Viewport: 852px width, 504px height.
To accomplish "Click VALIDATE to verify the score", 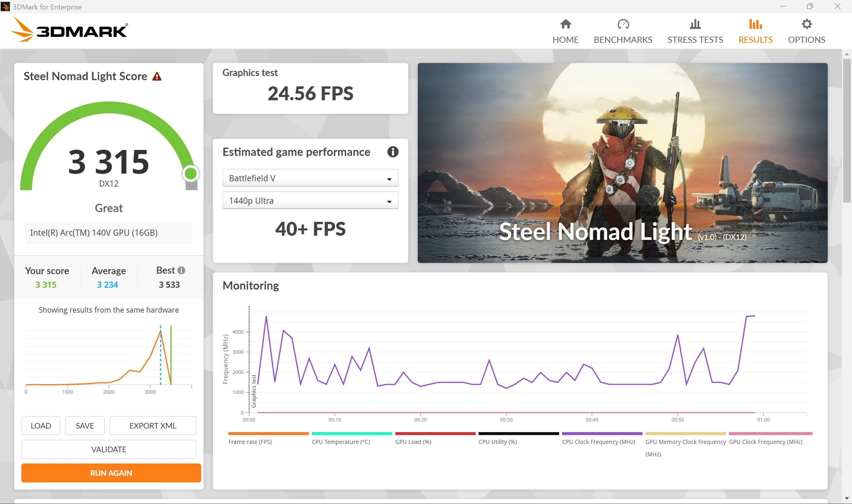I will (108, 449).
